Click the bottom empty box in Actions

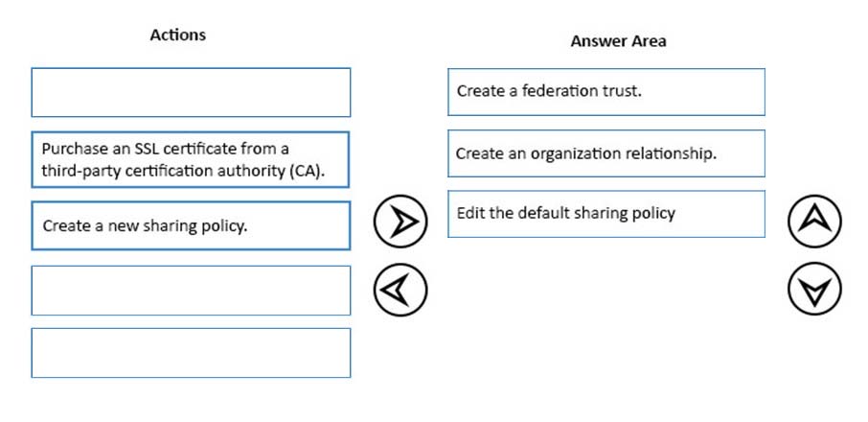(x=191, y=353)
